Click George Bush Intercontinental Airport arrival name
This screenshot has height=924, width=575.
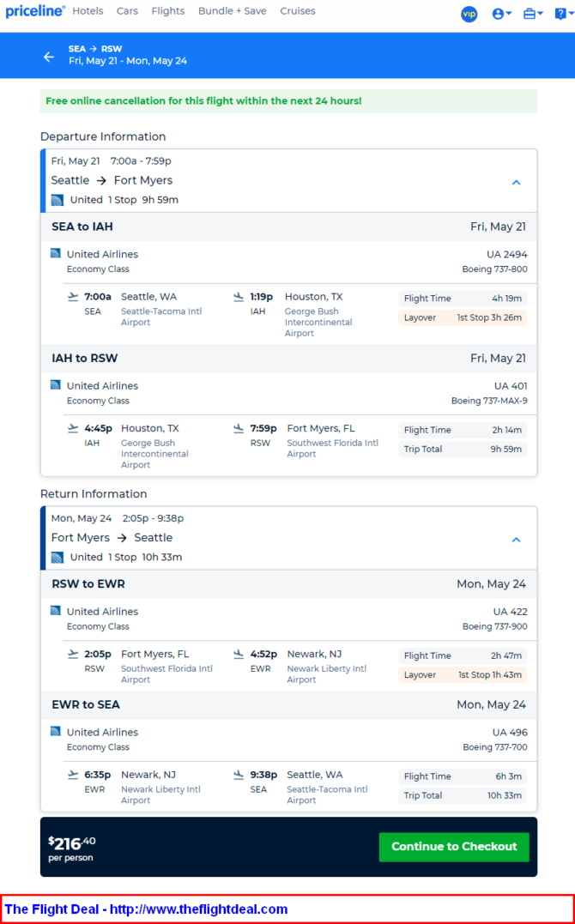[318, 322]
